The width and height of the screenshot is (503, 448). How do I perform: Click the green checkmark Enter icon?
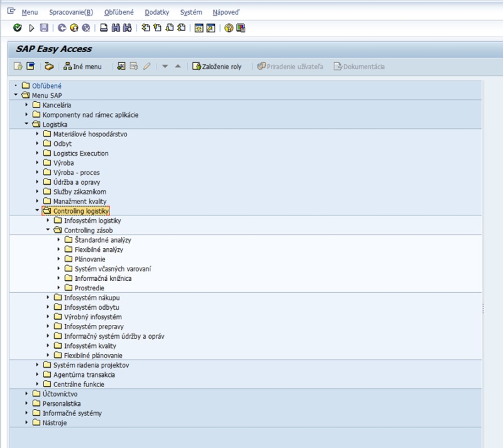click(18, 28)
